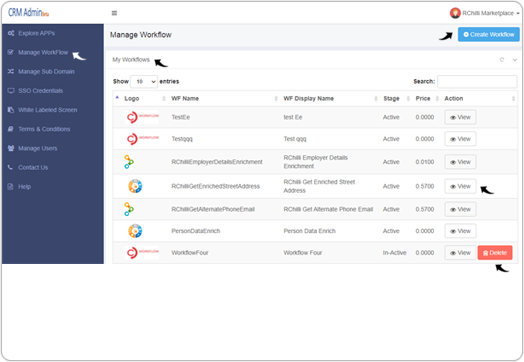
Task: View RChilliGetEnrichedStreetAddress workflow
Action: point(460,187)
